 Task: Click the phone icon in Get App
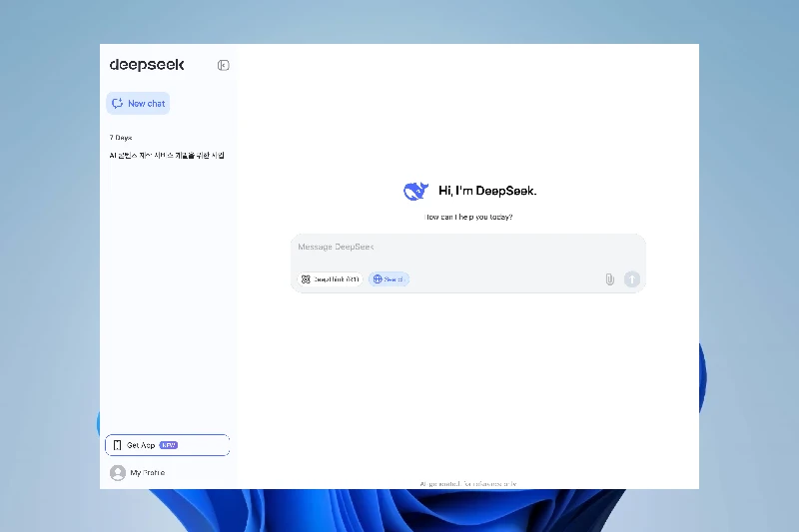pyautogui.click(x=117, y=445)
